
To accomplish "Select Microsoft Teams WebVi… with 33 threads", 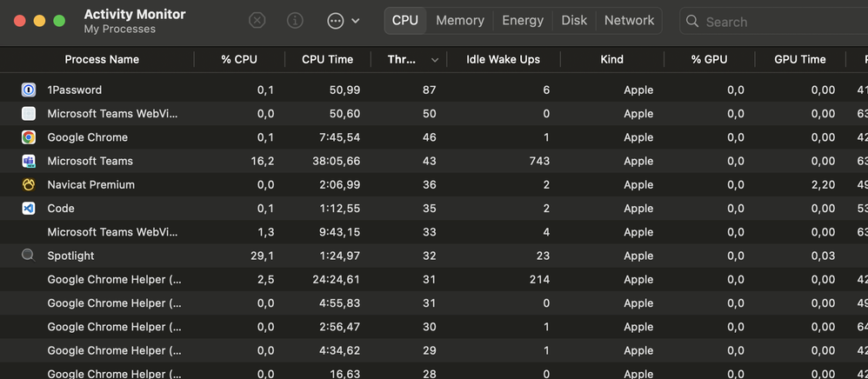I will (113, 232).
